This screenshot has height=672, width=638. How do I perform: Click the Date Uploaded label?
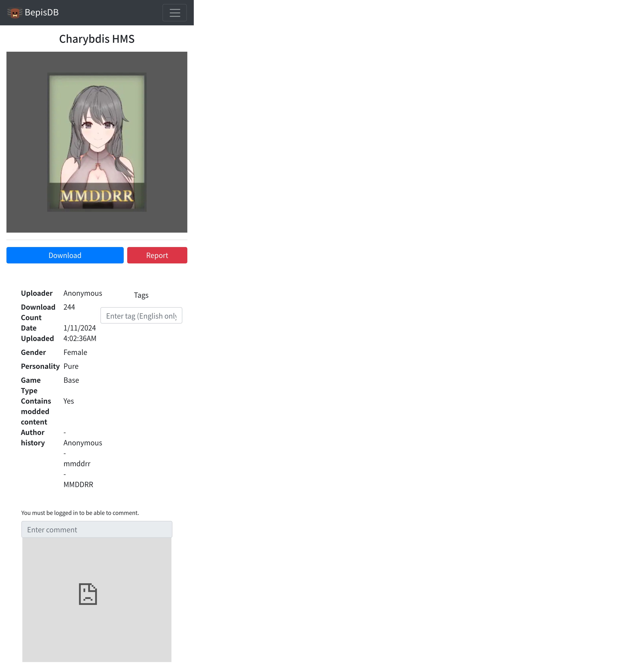pos(37,333)
